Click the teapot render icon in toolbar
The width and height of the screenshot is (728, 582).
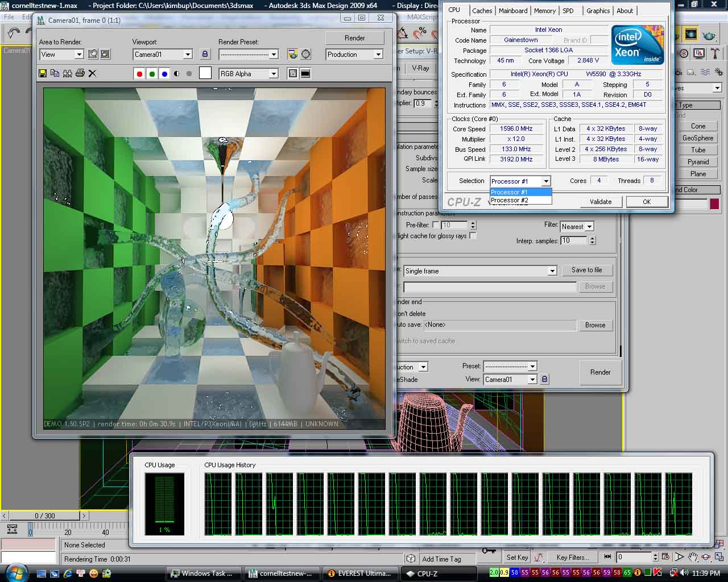[709, 35]
